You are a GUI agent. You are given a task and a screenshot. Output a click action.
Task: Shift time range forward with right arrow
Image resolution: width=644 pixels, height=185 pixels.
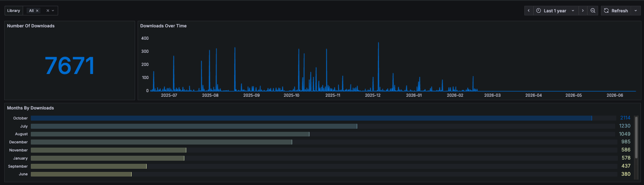[x=583, y=11]
